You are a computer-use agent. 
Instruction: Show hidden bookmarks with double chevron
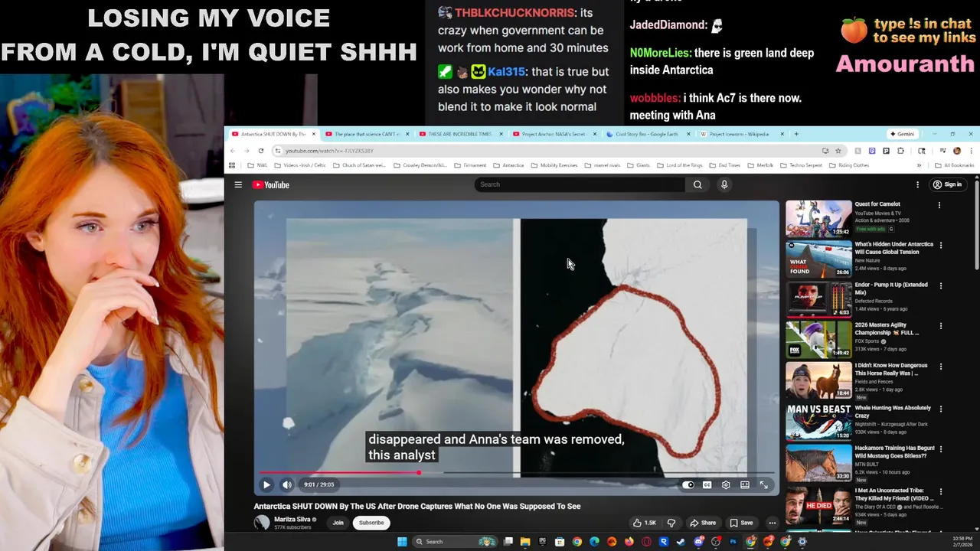[x=919, y=165]
